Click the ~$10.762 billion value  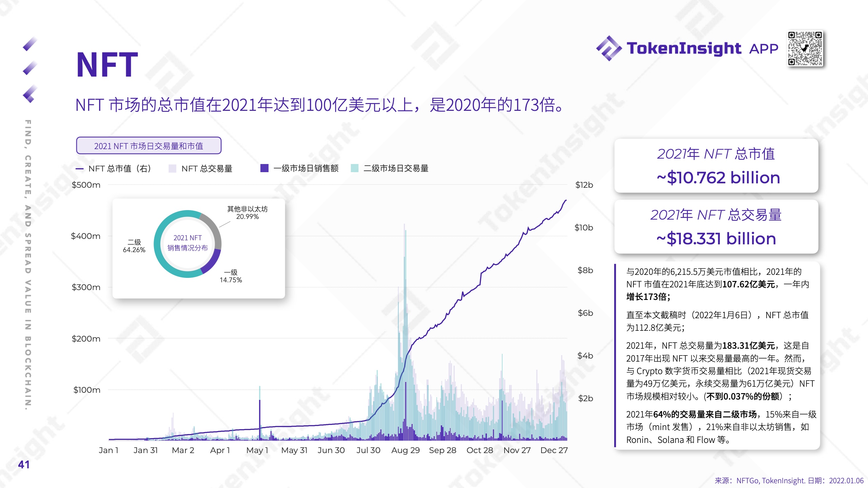[x=718, y=178]
